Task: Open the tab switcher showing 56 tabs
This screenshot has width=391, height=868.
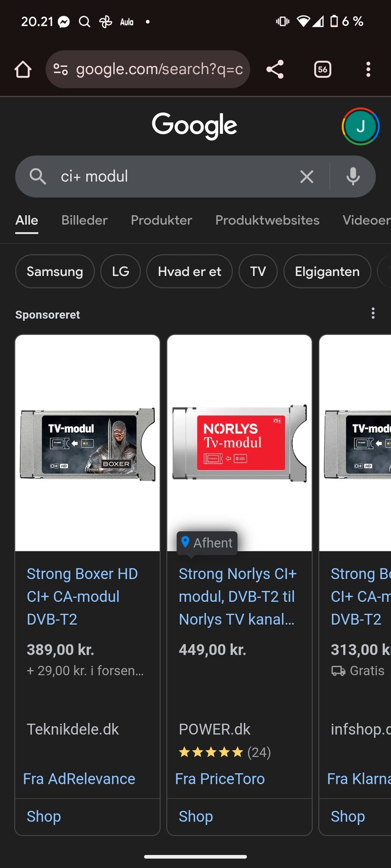Action: [x=323, y=69]
